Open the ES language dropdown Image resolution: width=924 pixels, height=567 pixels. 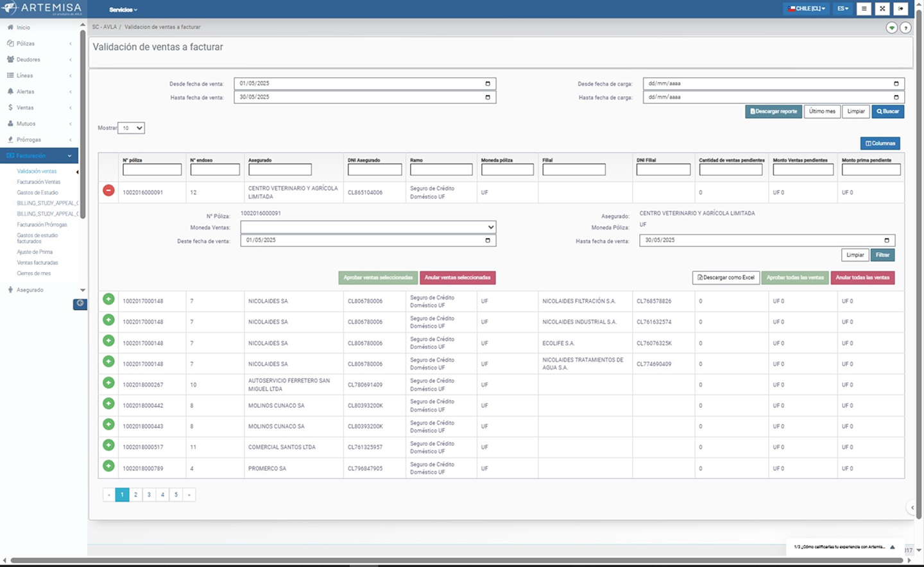[843, 9]
